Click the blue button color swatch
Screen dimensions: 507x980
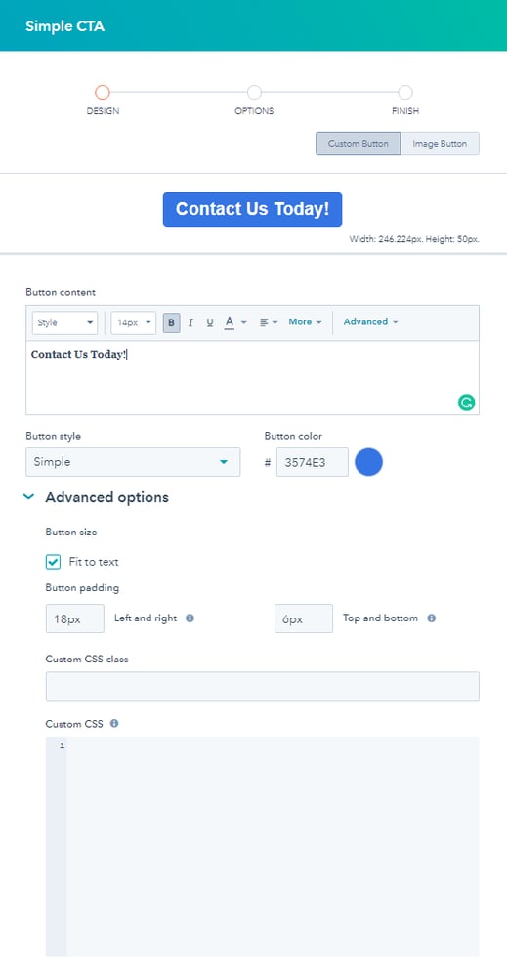(x=369, y=462)
